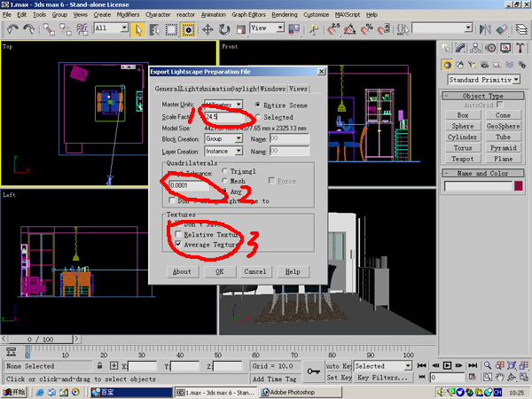Open the Utilities hammer panel tab
The height and width of the screenshot is (399, 532).
(520, 50)
